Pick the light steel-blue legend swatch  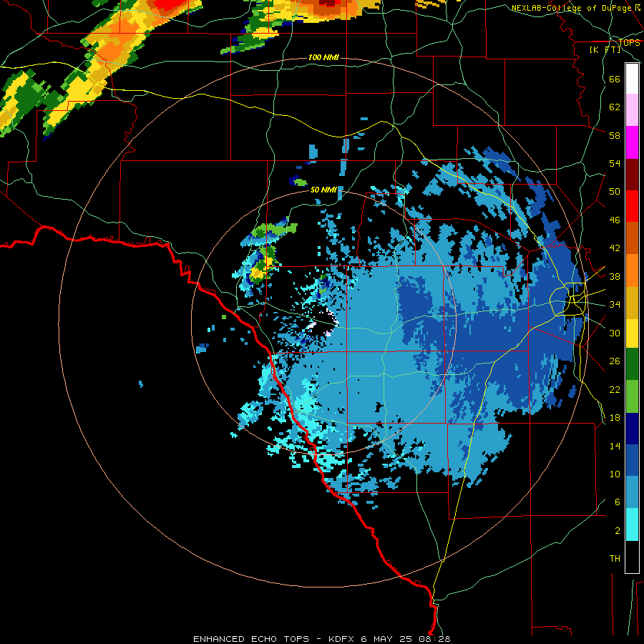[x=632, y=492]
